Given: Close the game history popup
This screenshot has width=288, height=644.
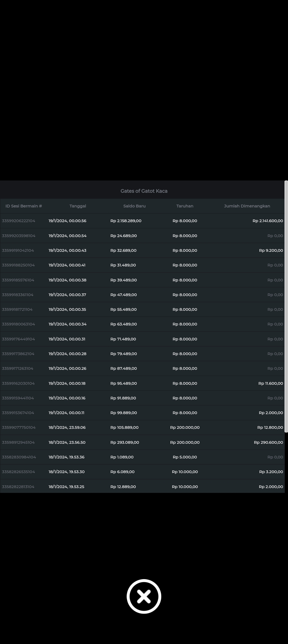Looking at the screenshot, I should [x=144, y=596].
